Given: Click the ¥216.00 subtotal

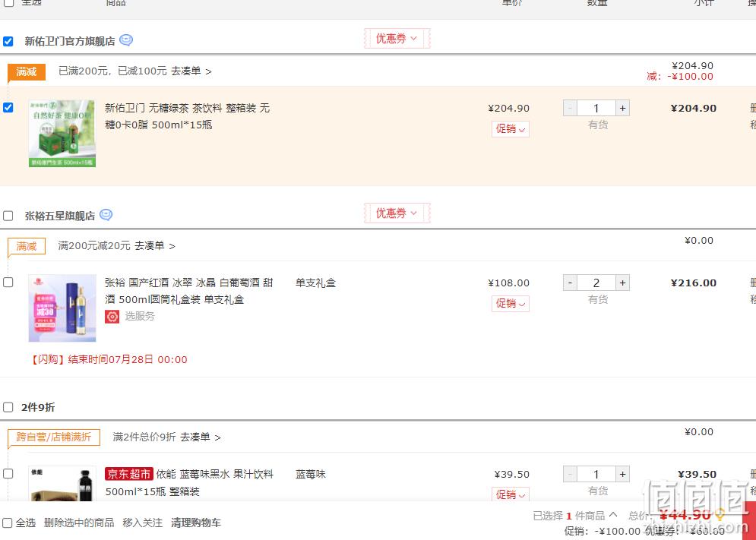Looking at the screenshot, I should (x=694, y=283).
